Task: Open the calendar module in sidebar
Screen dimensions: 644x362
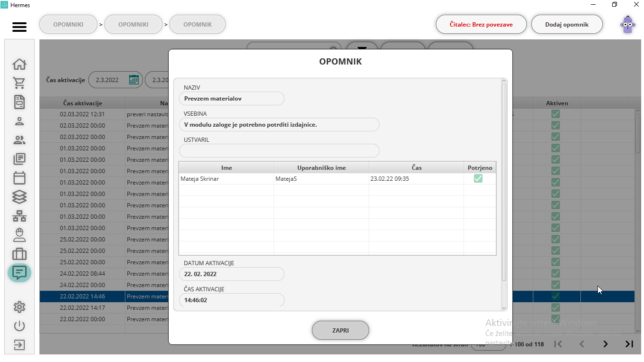Action: tap(19, 178)
